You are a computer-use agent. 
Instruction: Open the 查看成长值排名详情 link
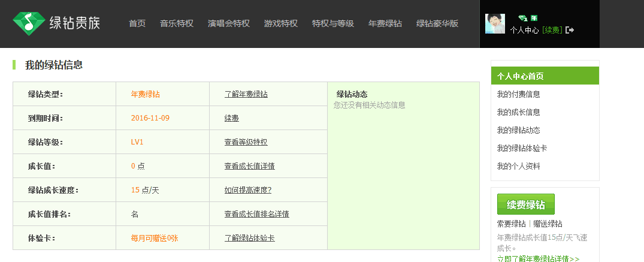(256, 214)
